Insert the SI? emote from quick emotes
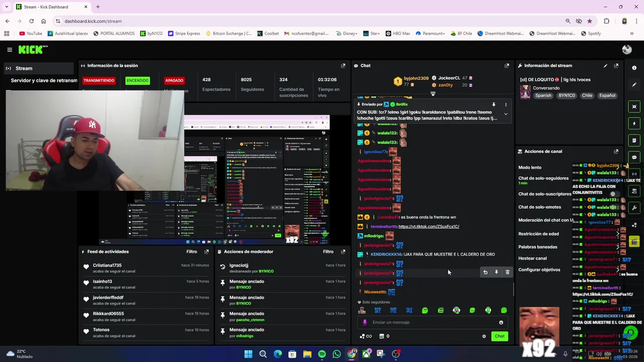Screen dimensions: 644x362 coord(378,310)
